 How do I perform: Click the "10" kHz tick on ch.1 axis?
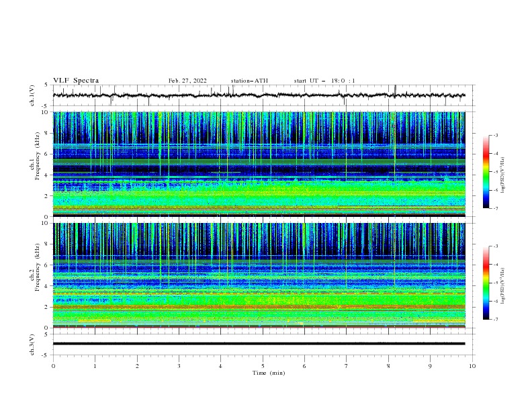[46, 112]
